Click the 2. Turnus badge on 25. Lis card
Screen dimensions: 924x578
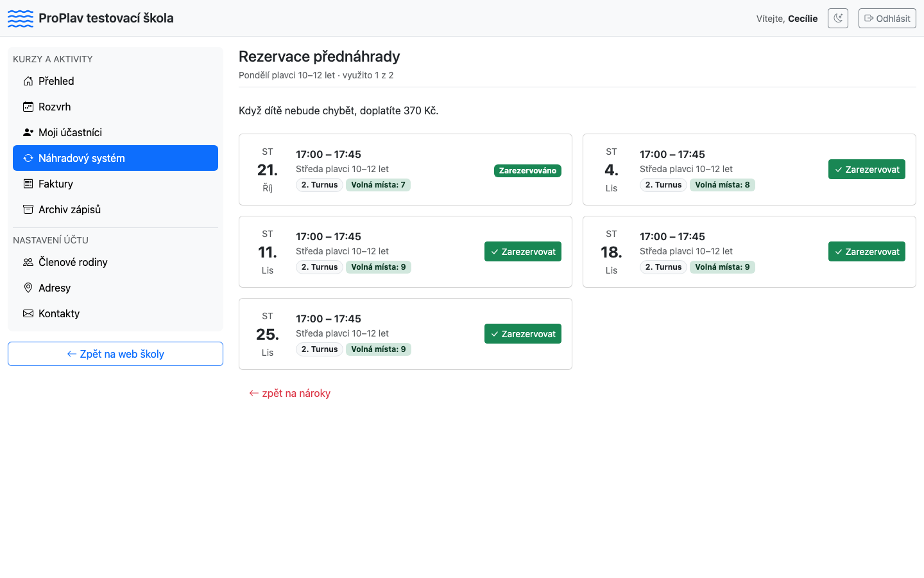coord(320,349)
